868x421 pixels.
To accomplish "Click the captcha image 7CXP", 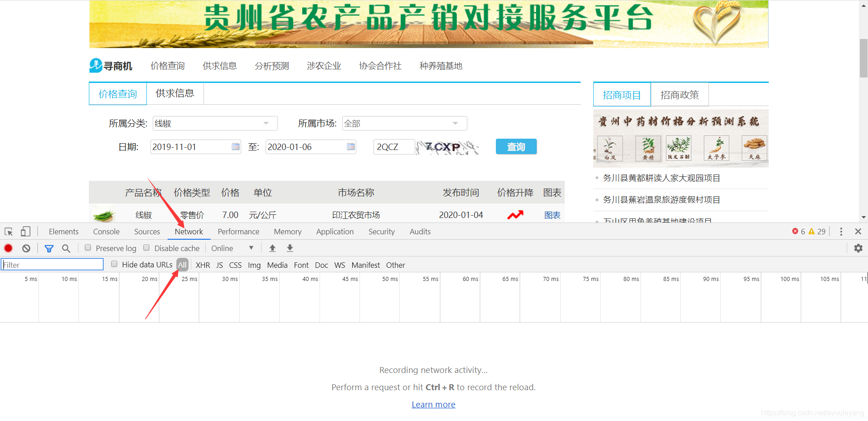I will tap(447, 147).
